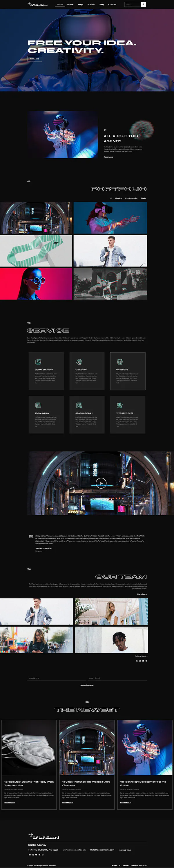
Task: Click Read More under All About This Agency
Action: click(108, 157)
